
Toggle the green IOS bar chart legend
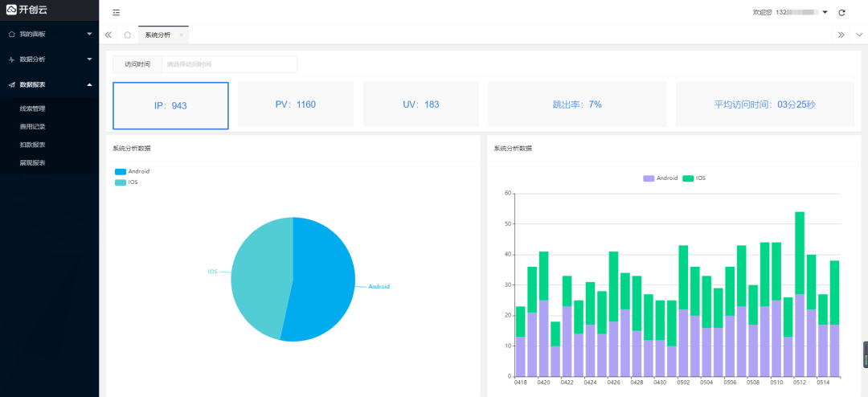(x=694, y=178)
